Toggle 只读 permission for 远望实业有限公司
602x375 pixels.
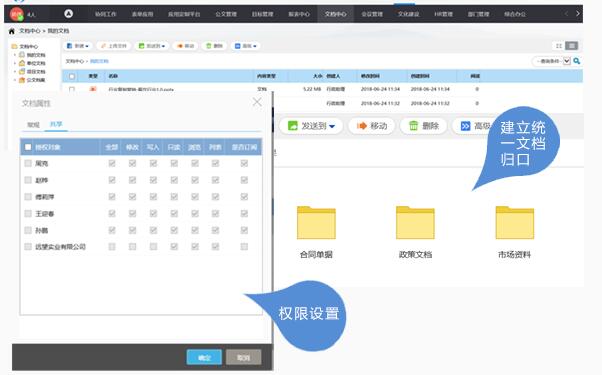tap(174, 247)
